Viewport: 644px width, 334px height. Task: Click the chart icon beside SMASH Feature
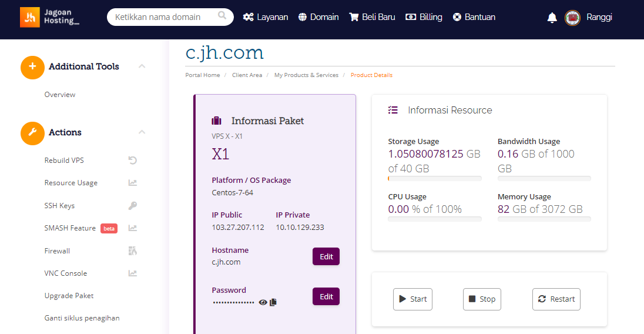pyautogui.click(x=132, y=228)
